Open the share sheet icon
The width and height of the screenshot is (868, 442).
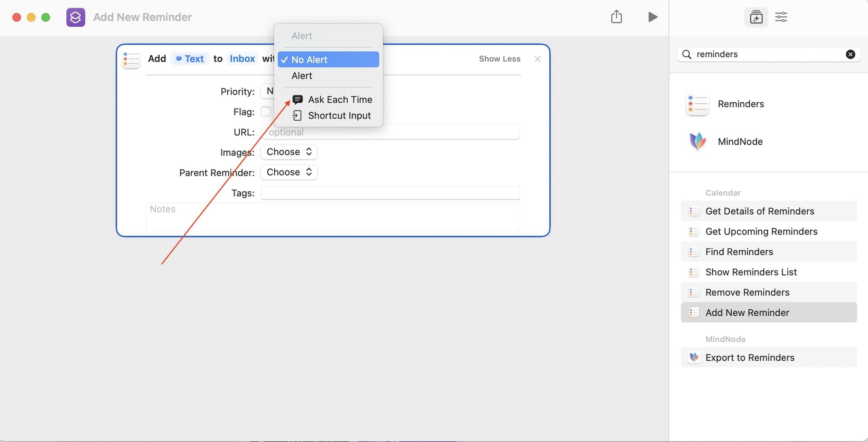[617, 16]
